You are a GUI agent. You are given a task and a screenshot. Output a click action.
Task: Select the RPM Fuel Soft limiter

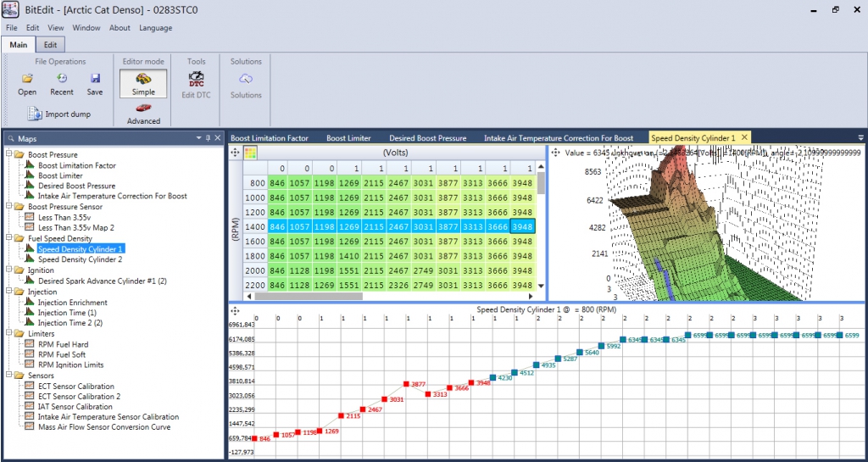(62, 354)
